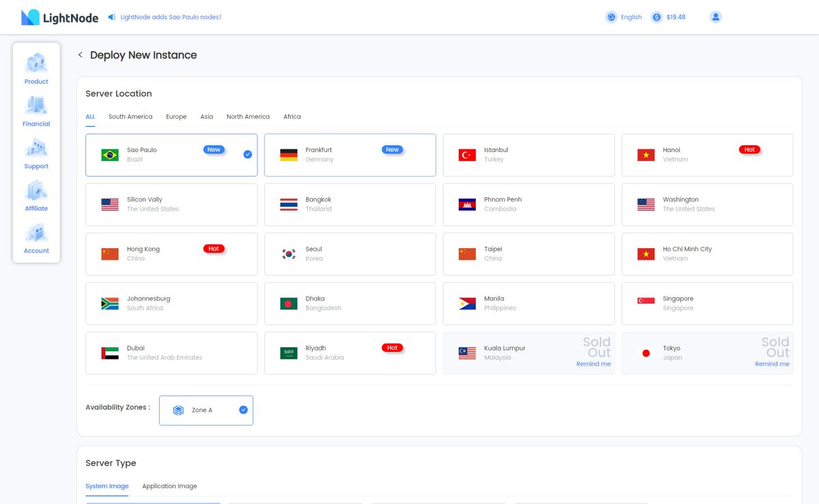Image resolution: width=819 pixels, height=504 pixels.
Task: Filter locations by Africa
Action: [x=292, y=117]
